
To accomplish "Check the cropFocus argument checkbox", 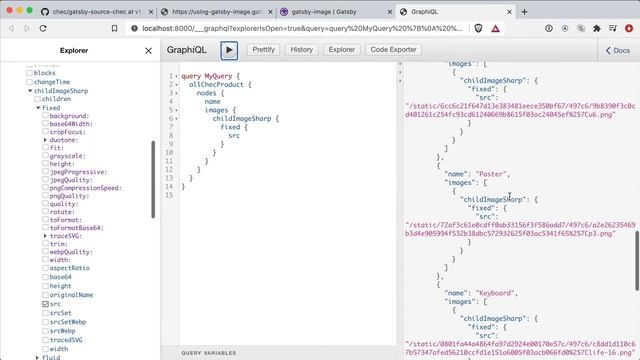I will pos(45,132).
